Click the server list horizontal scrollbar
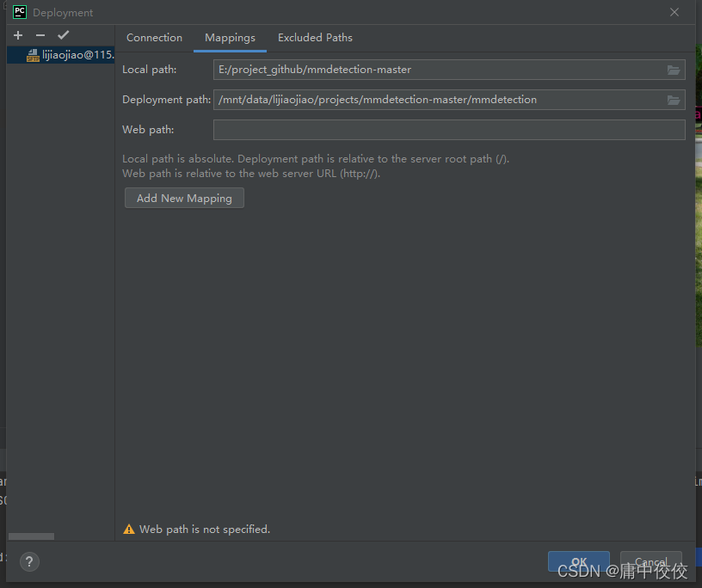Viewport: 702px width, 588px height. tap(31, 536)
